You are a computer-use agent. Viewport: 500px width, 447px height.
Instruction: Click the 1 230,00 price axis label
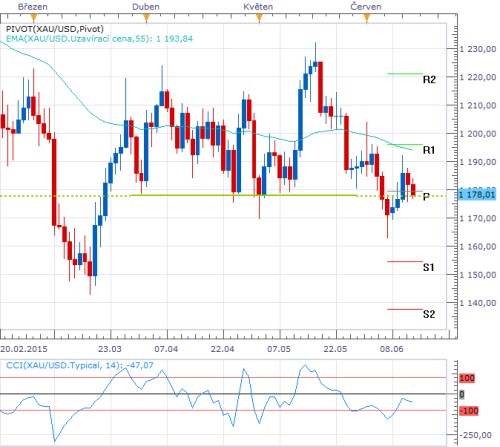coord(478,49)
